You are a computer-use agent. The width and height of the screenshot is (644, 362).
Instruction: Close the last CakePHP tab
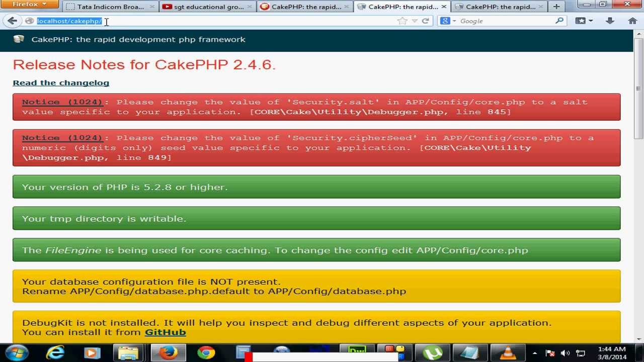pos(541,7)
